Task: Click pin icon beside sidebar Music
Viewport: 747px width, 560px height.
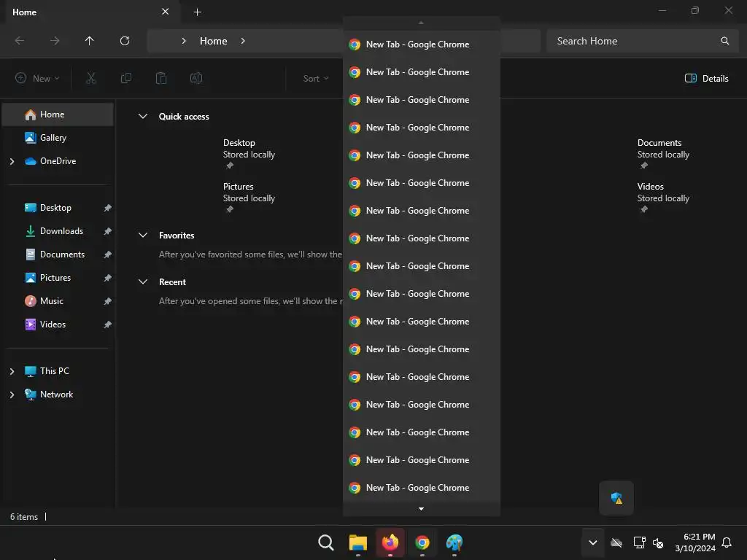Action: click(108, 301)
